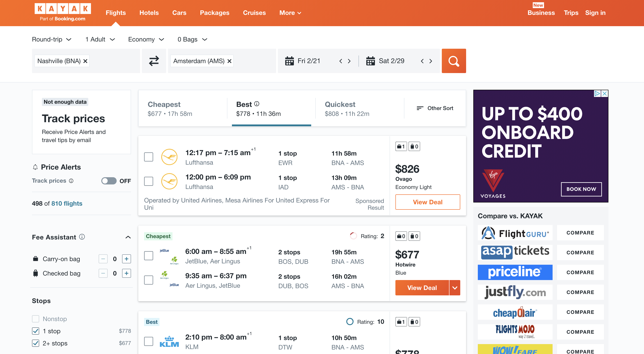Click the Lufthansa logo for 12:17 pm flight
The height and width of the screenshot is (354, 644).
pos(169,157)
